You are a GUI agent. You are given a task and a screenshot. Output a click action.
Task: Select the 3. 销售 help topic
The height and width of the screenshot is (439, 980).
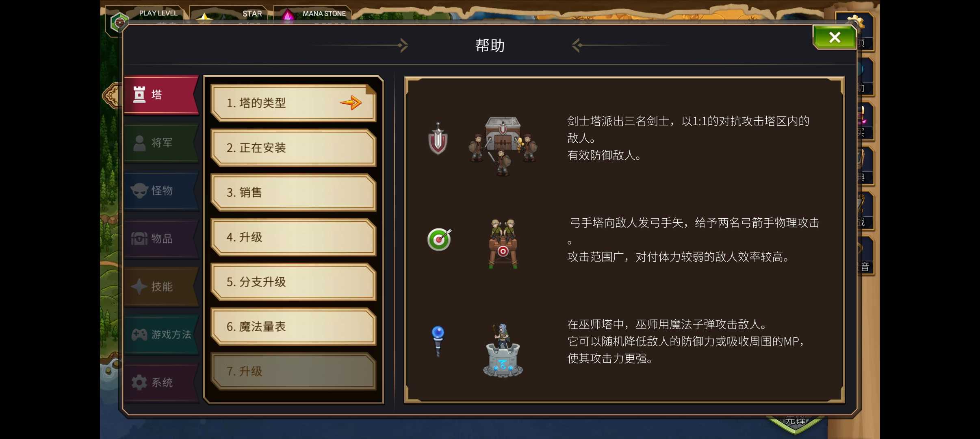click(293, 193)
